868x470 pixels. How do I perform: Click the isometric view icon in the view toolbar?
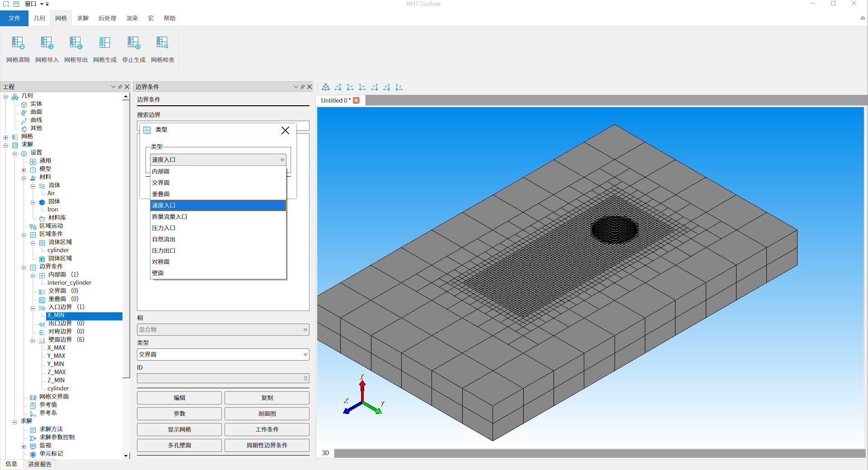point(326,87)
